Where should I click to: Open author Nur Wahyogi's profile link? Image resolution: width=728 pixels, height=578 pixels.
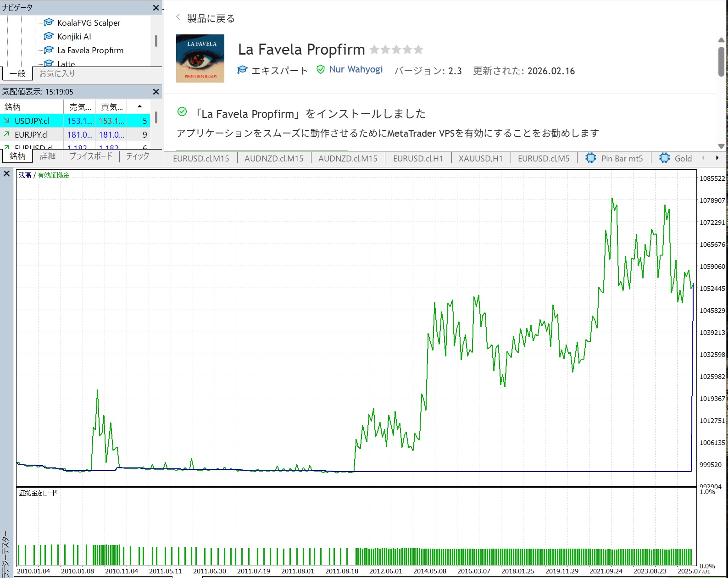(x=356, y=70)
